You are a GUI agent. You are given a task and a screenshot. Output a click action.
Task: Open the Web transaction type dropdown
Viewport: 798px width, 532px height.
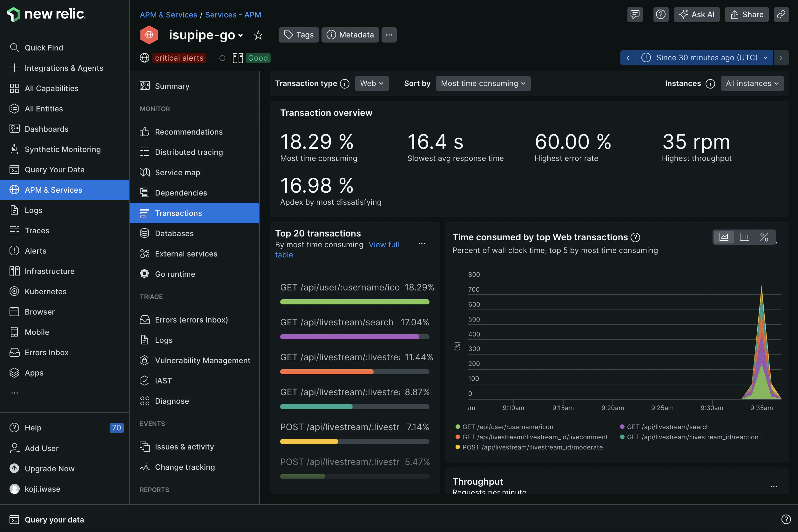[x=371, y=83]
